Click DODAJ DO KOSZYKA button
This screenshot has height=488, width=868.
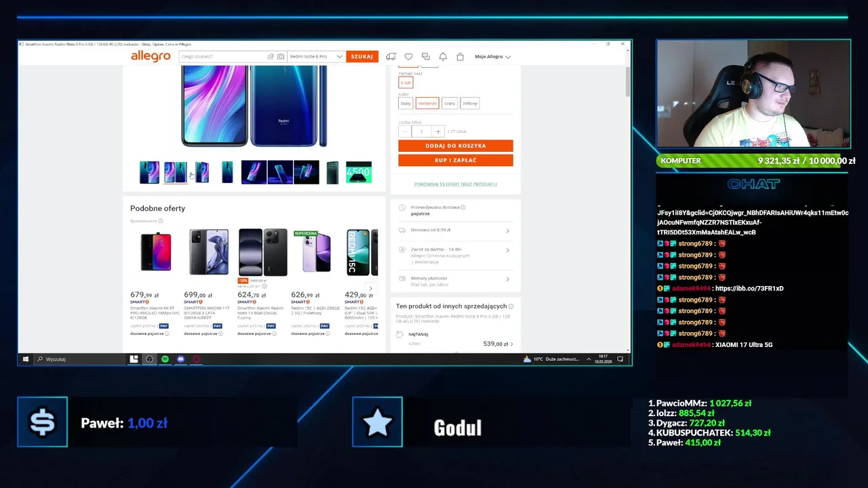[x=456, y=146]
